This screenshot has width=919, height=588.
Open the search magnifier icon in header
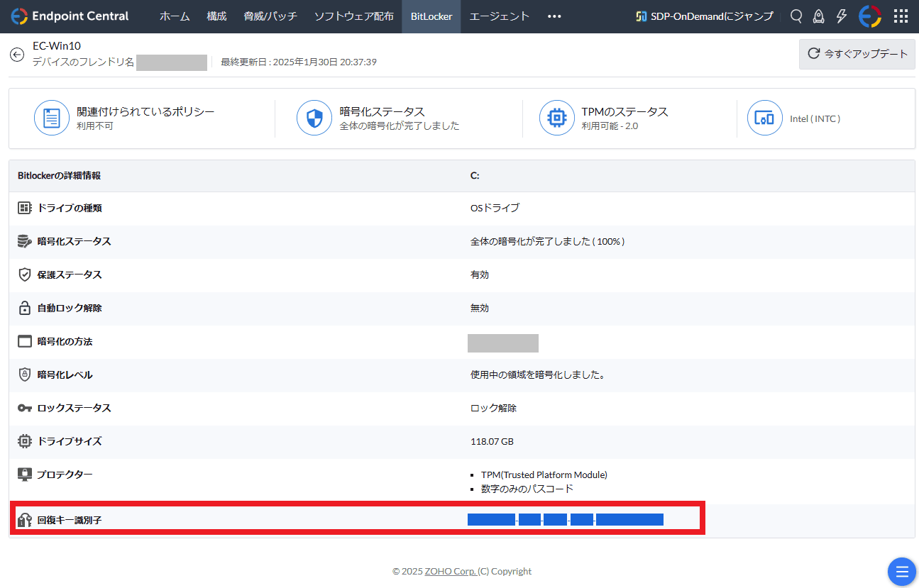(x=796, y=16)
